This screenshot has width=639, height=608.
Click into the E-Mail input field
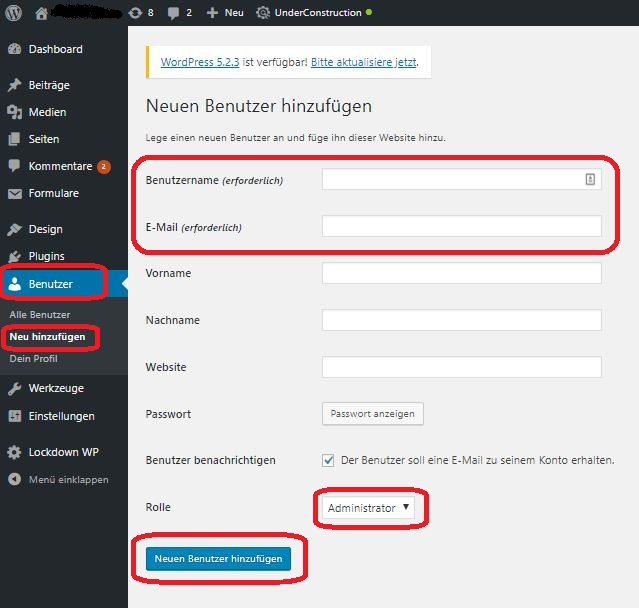point(462,226)
